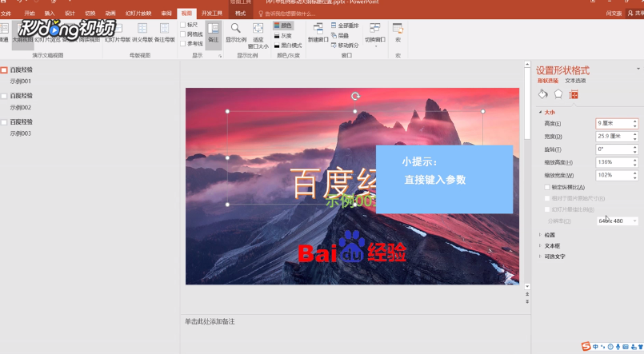Screen dimensions: 644x354
Task: Select outline text 示例002
Action: click(21, 107)
